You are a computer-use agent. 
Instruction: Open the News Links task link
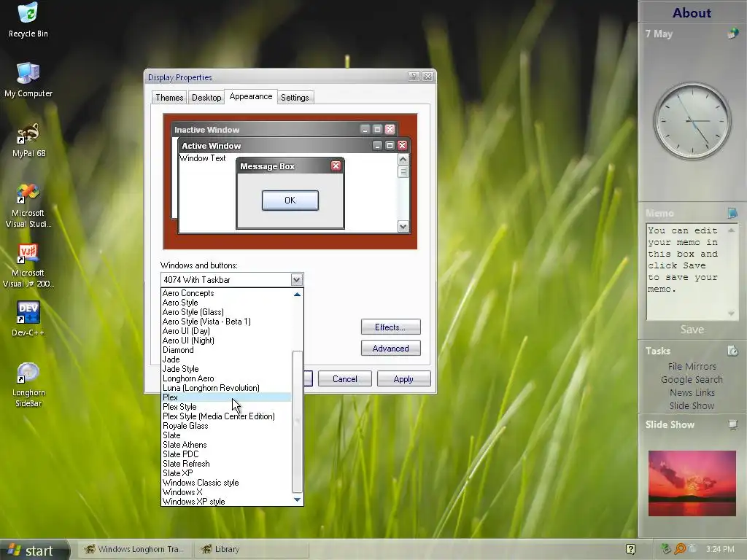pyautogui.click(x=692, y=392)
